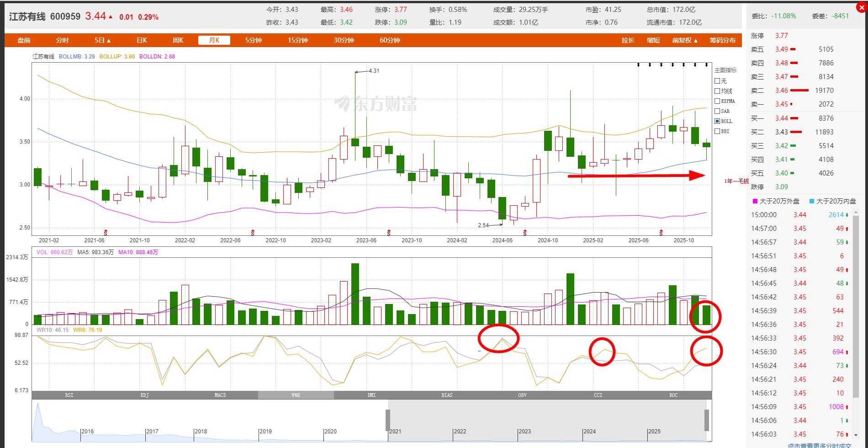Uncheck the BOLL indicator checkbox
The width and height of the screenshot is (868, 448).
[717, 121]
